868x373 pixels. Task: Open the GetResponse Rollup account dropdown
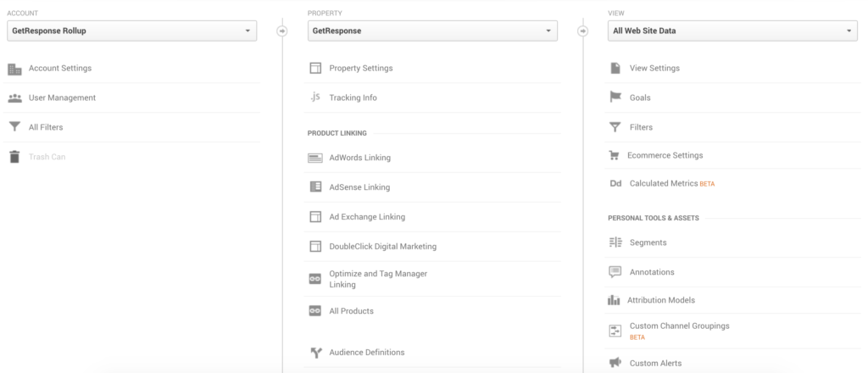(x=131, y=31)
